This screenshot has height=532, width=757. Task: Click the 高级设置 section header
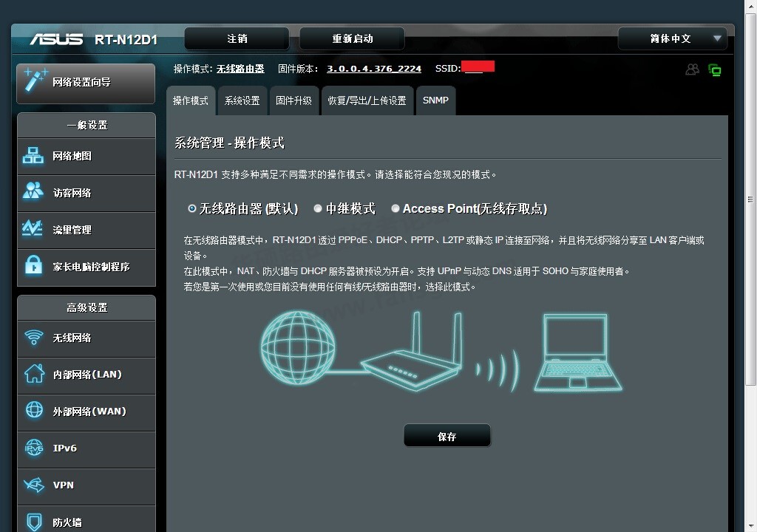point(86,307)
